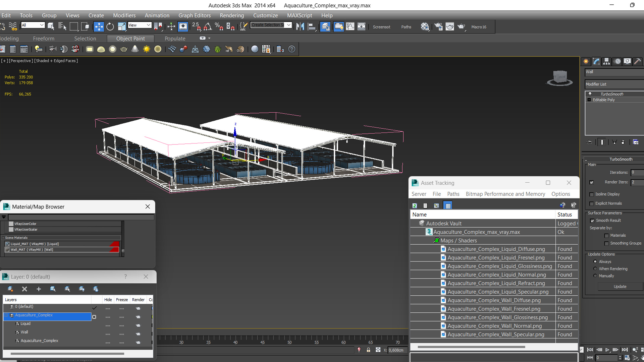
Task: Toggle the Render Iters checkbox
Action: pos(591,182)
